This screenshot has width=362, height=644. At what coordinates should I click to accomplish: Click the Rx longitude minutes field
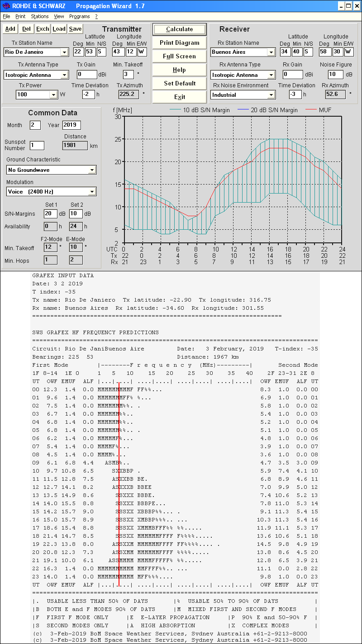[338, 52]
